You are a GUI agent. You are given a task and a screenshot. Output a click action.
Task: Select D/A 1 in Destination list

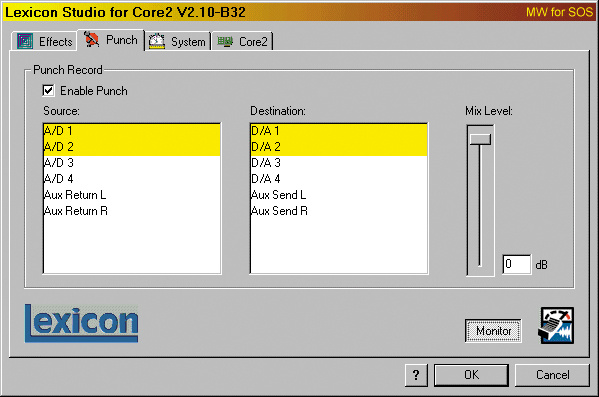(339, 131)
